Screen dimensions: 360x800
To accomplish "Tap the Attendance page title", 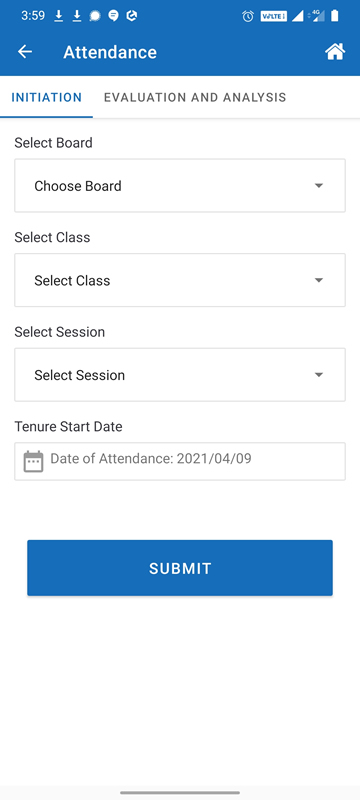I will (110, 52).
